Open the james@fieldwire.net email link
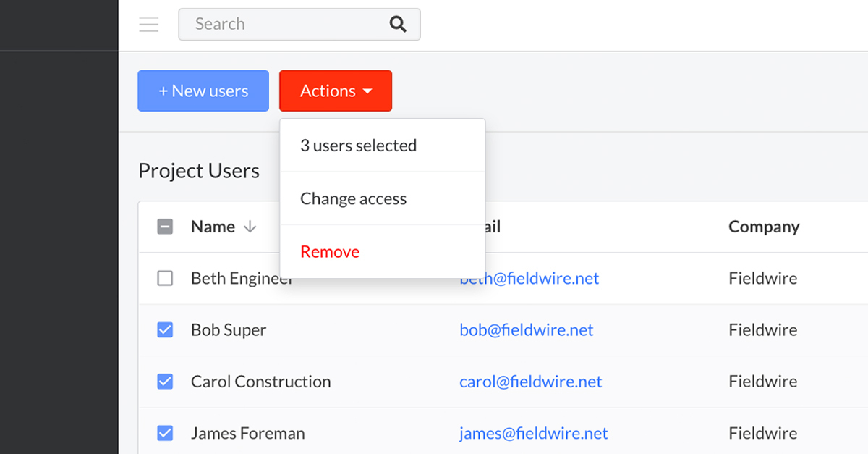 pyautogui.click(x=534, y=433)
